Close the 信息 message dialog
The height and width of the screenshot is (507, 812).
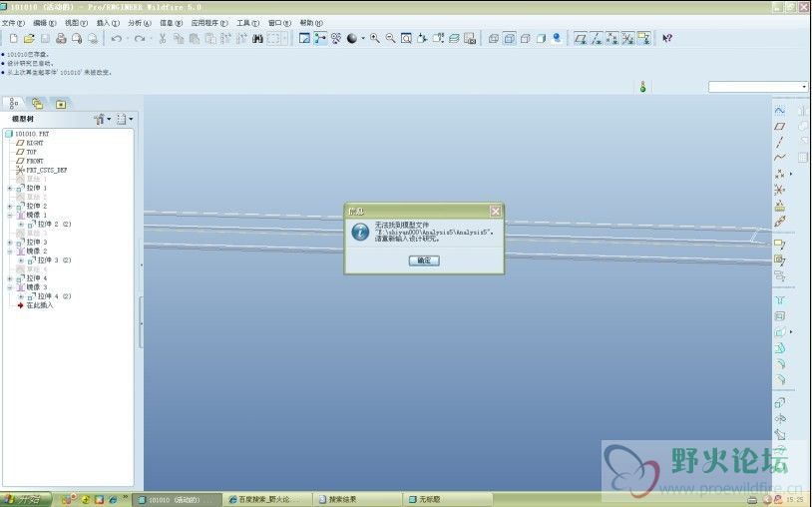[x=496, y=212]
